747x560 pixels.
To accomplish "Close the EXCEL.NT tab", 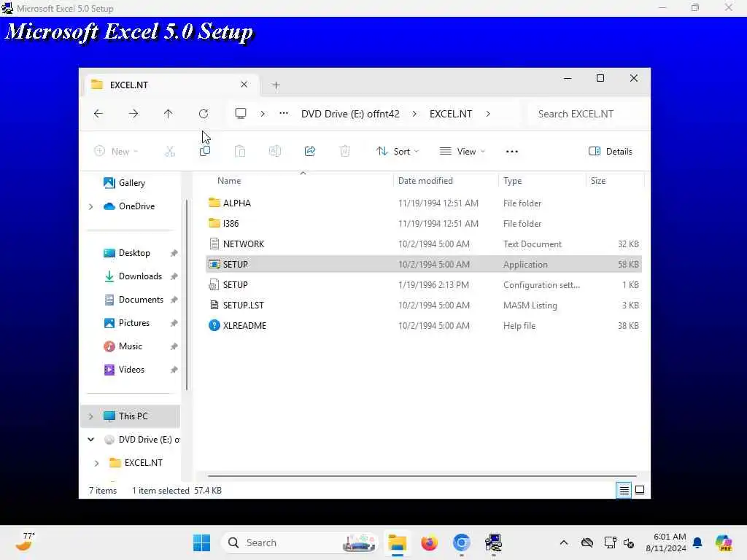I will pyautogui.click(x=244, y=85).
